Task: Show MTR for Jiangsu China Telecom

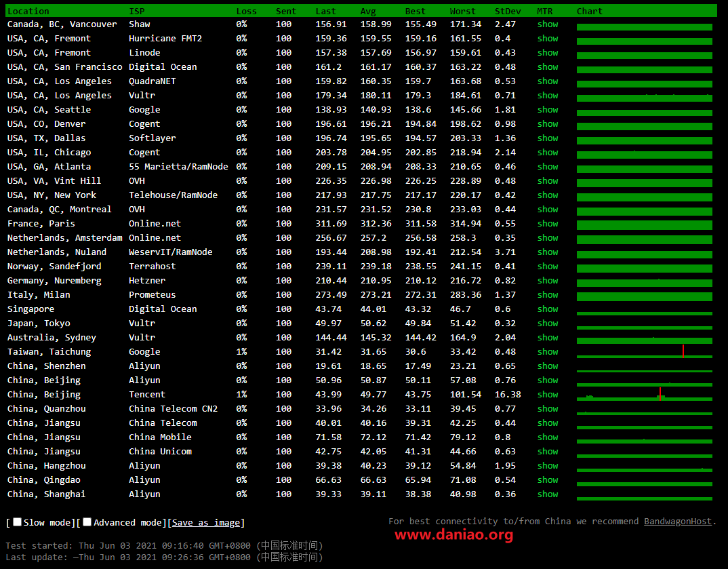Action: [x=548, y=423]
